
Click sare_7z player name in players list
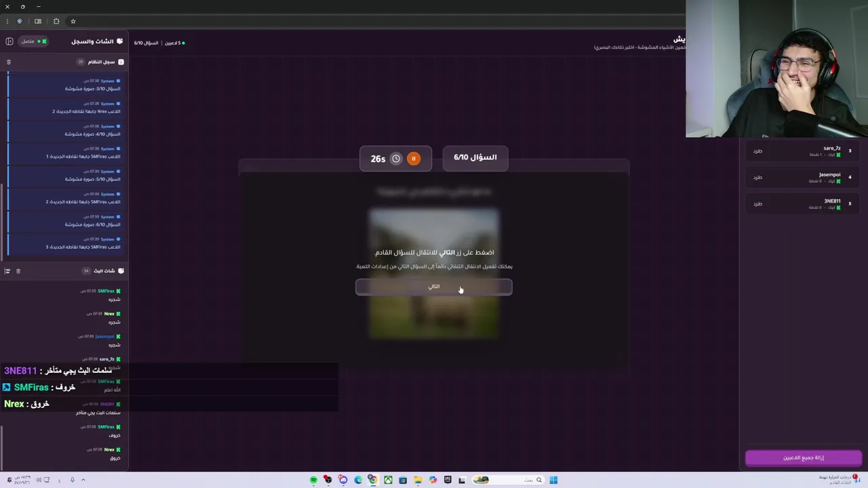point(832,148)
